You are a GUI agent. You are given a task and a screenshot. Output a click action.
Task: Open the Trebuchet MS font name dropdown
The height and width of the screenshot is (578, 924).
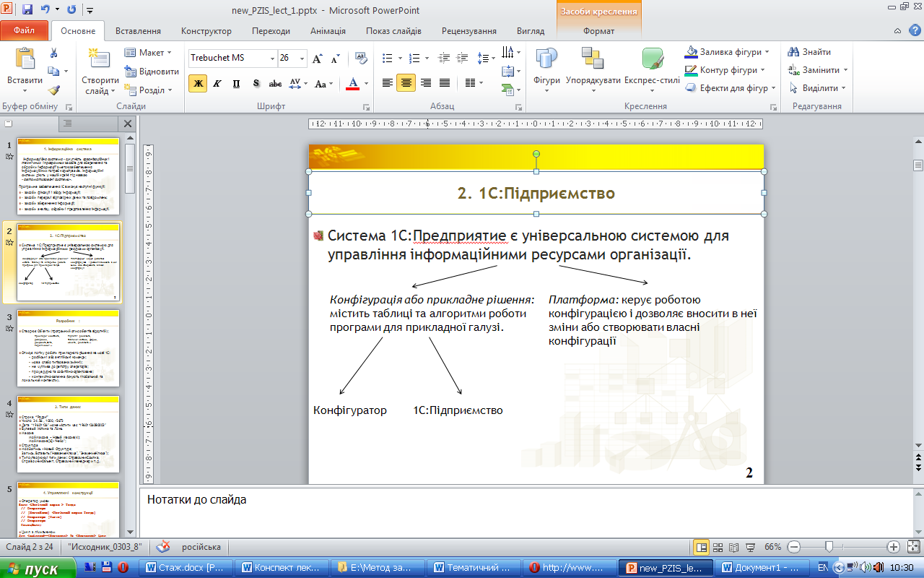[272, 59]
